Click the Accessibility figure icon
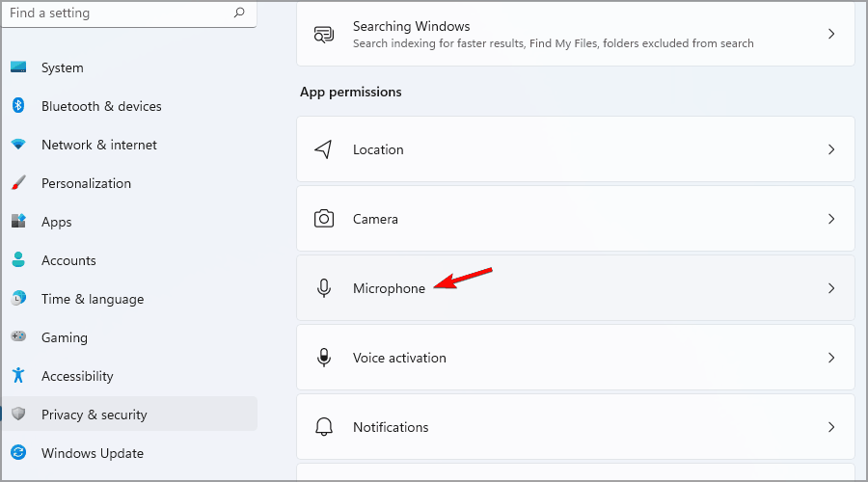The width and height of the screenshot is (868, 482). [18, 376]
